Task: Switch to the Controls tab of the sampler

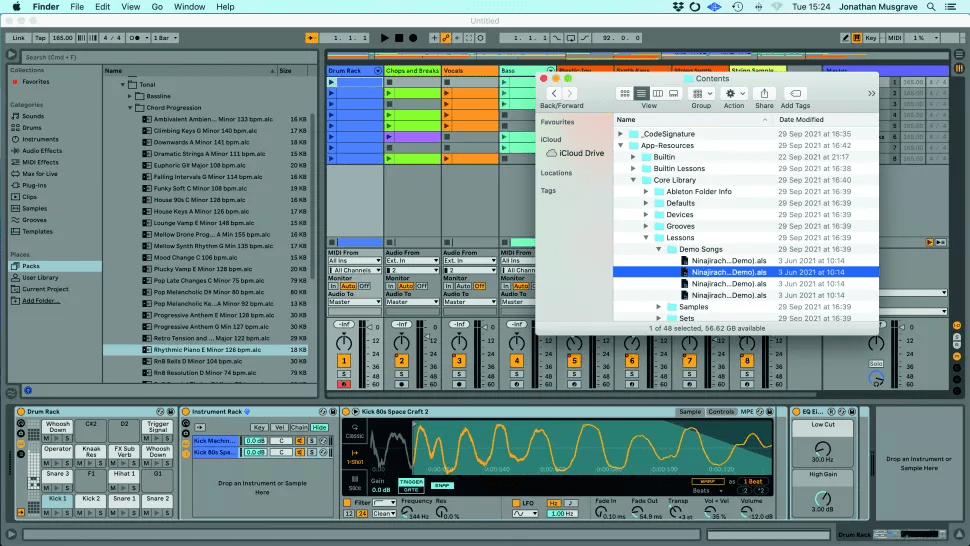Action: coord(721,412)
